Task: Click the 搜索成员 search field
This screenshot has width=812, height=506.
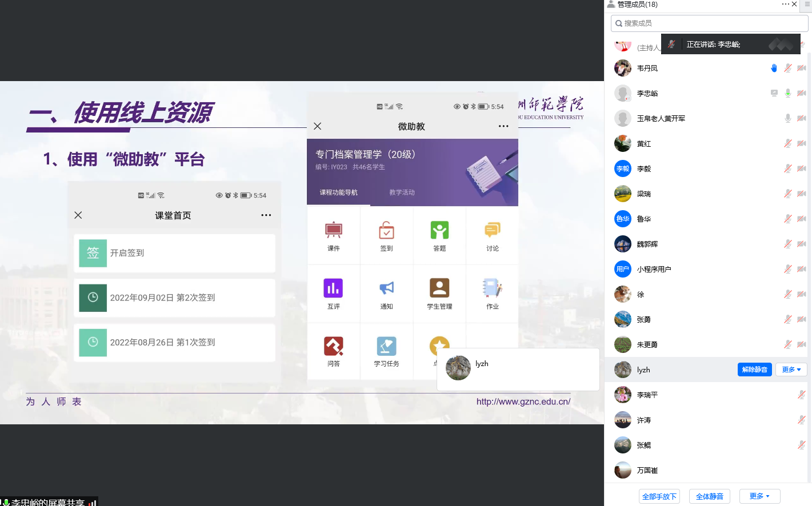Action: tap(710, 23)
